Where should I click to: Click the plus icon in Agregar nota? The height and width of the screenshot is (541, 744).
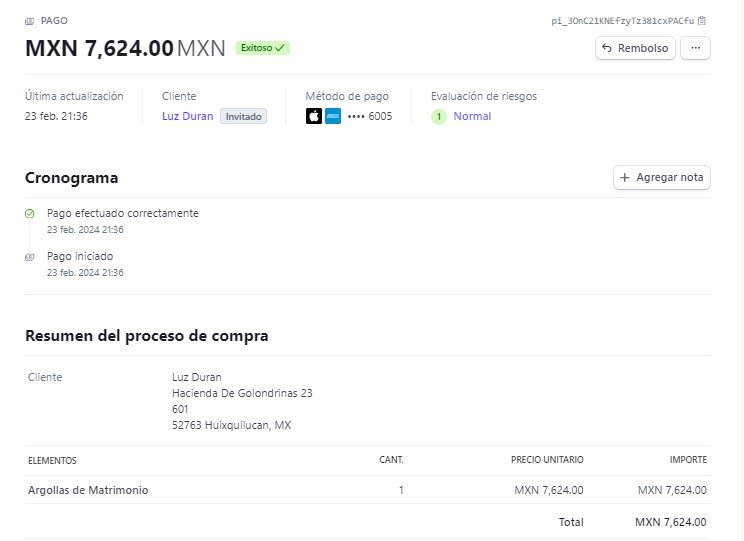coord(624,177)
